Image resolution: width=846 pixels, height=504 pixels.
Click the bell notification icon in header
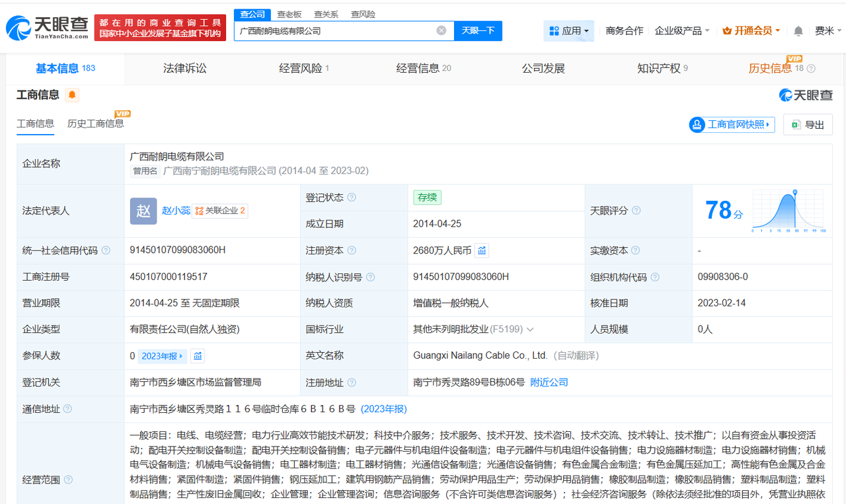click(798, 31)
